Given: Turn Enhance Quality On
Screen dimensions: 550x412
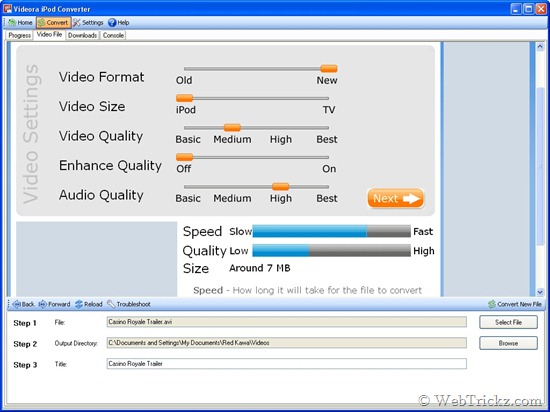Looking at the screenshot, I should (329, 169).
